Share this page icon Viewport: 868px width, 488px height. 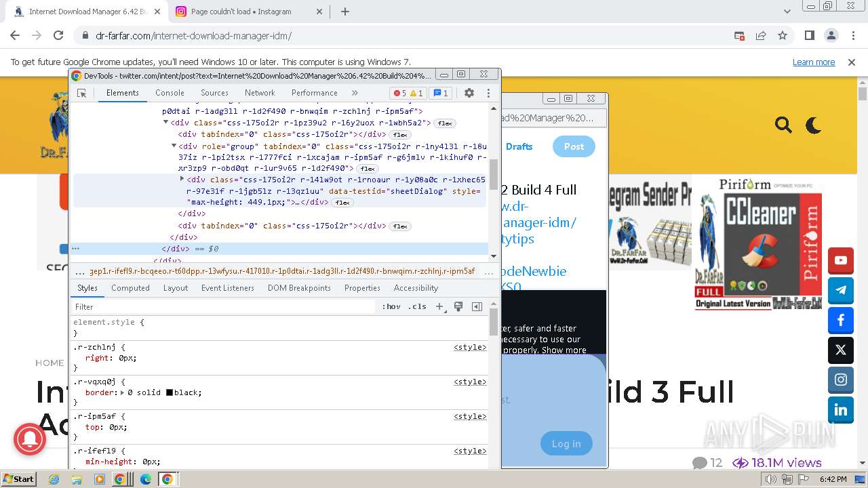(761, 35)
